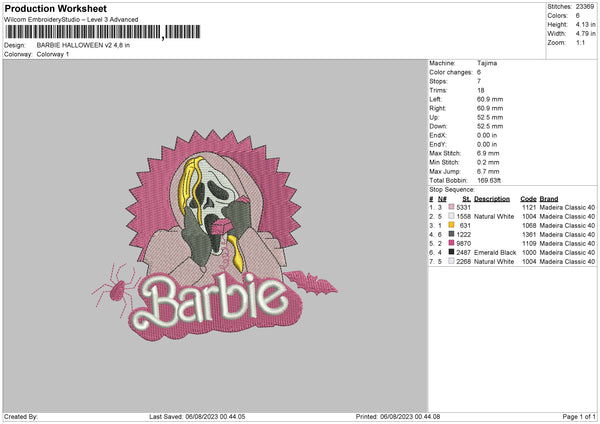Screen dimensions: 600x424
Task: Select thread code '1361' in stop row 4
Action: 529,234
